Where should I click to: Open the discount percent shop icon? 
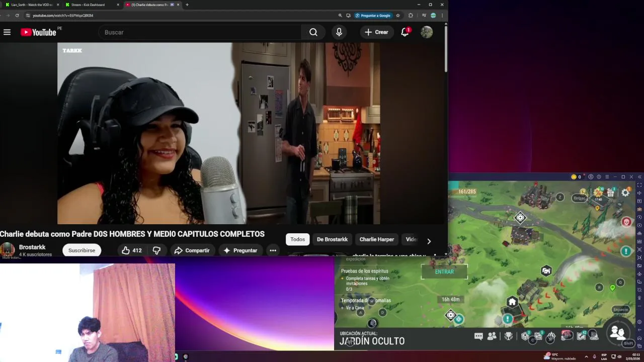point(598,192)
